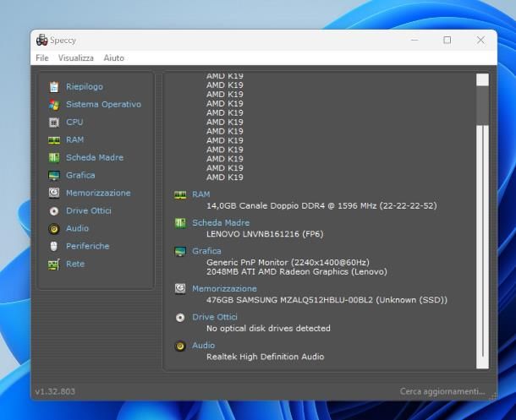Open the Rete sidebar section
Image resolution: width=516 pixels, height=420 pixels.
[75, 264]
